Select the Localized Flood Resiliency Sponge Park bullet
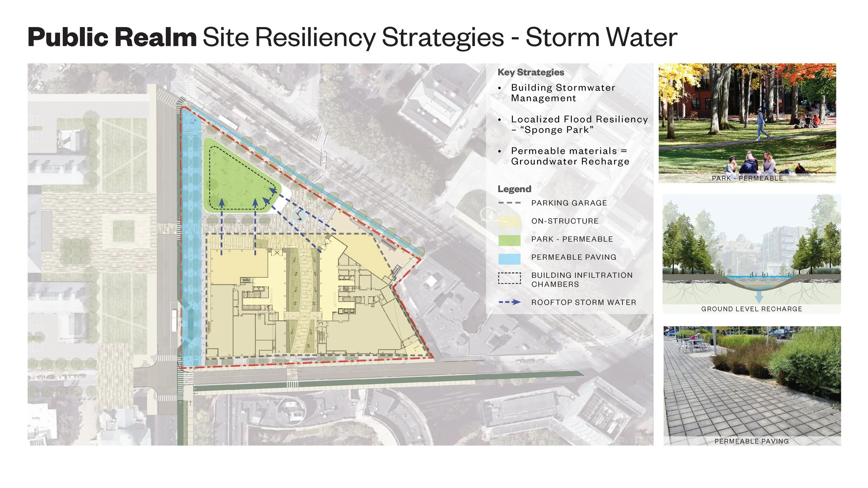868x488 pixels. (579, 125)
